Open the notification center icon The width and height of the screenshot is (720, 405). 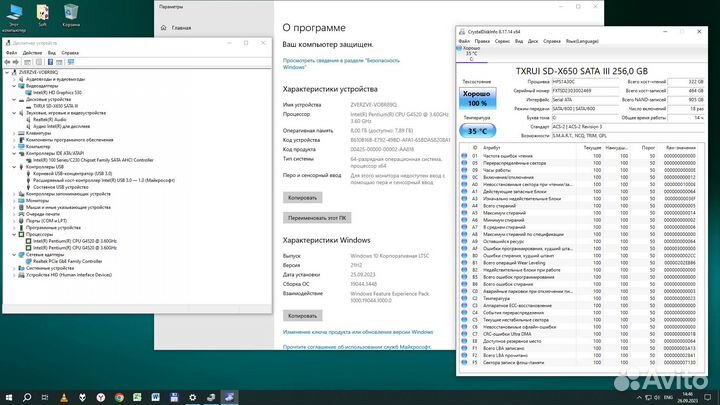708,397
